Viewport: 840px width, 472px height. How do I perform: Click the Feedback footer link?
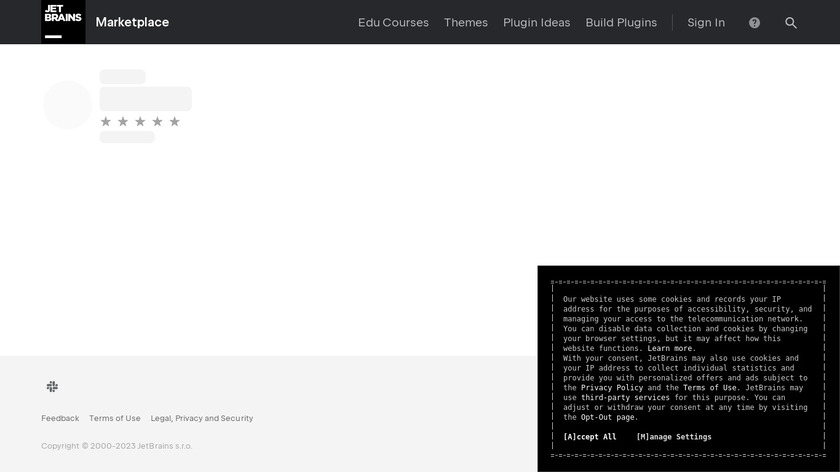tap(60, 418)
